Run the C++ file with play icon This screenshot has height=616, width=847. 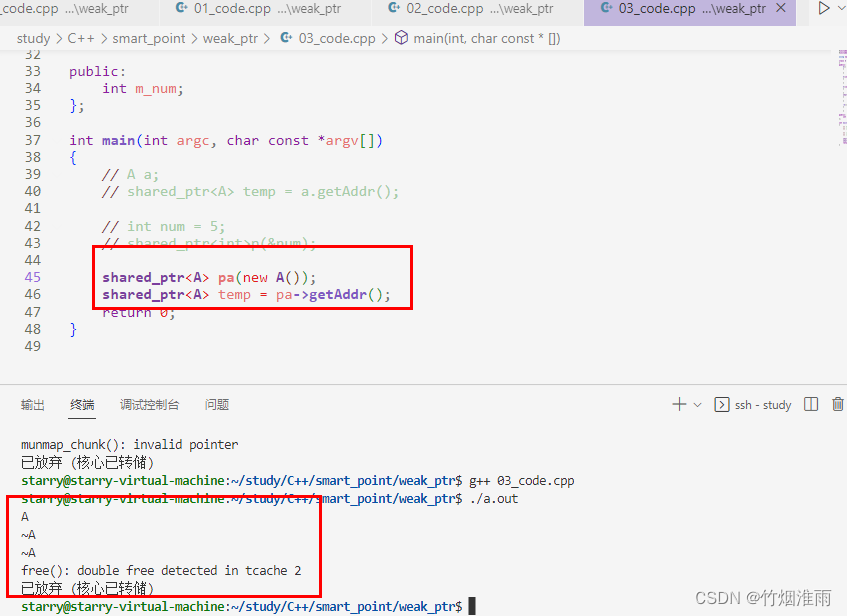click(823, 8)
